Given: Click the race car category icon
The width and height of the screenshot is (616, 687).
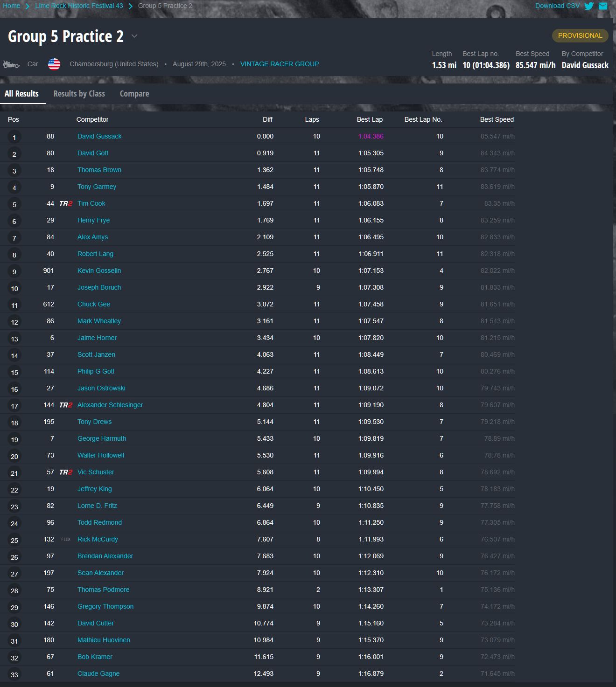Looking at the screenshot, I should 11,64.
